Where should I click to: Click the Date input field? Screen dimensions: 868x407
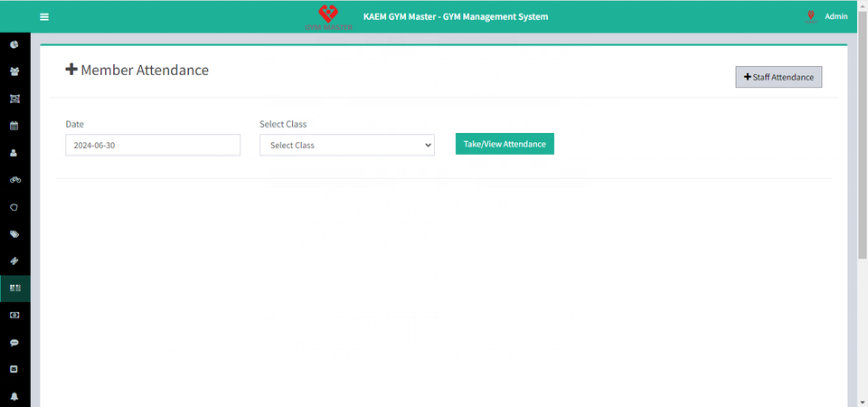click(153, 145)
